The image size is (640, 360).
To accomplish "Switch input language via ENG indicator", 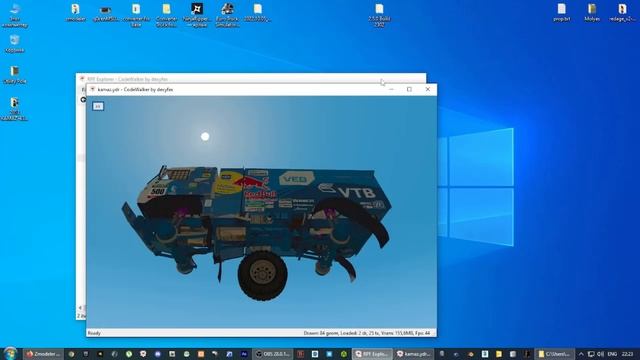I will 612,354.
